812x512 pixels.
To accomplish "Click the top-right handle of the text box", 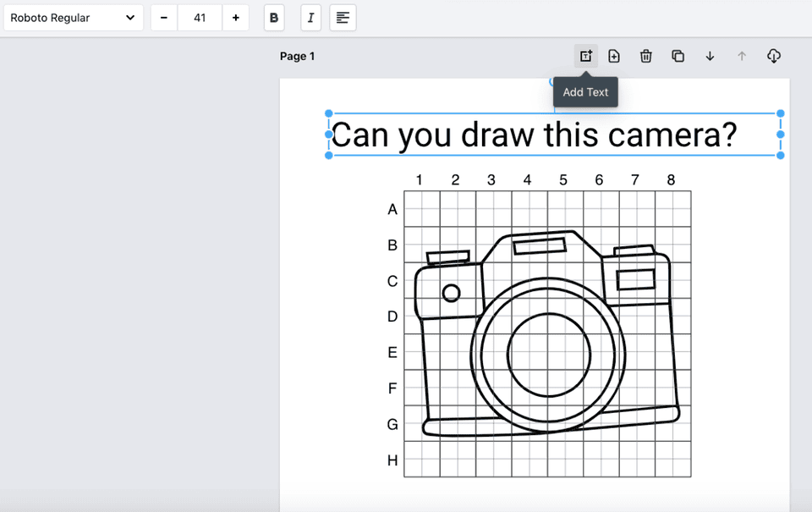I will 781,113.
